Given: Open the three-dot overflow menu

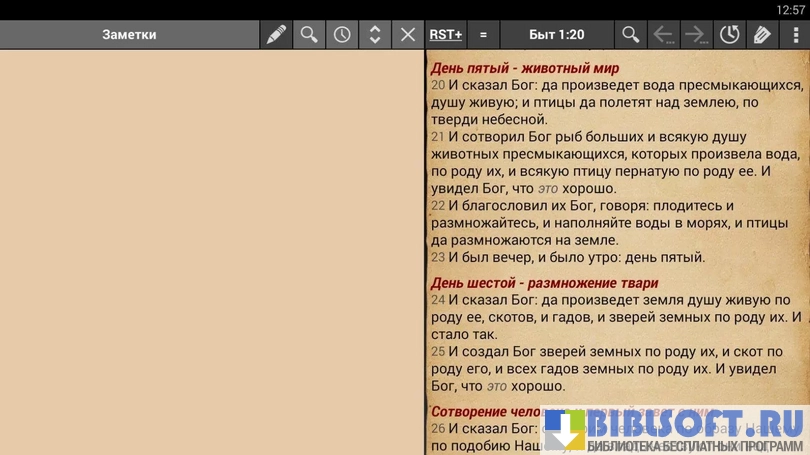Looking at the screenshot, I should pos(796,34).
